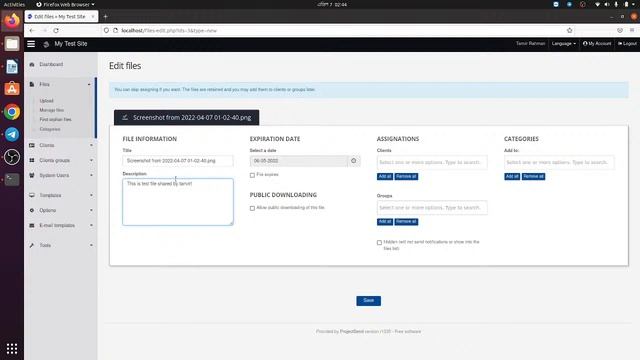Open a new browser tab with plus

105,17
